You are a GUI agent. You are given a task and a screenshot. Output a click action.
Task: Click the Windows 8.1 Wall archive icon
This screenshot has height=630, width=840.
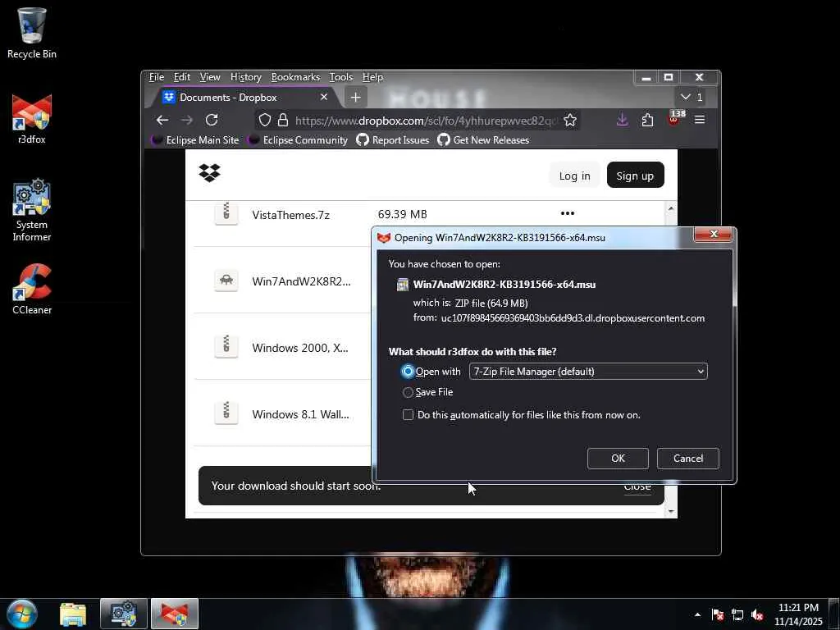tap(226, 413)
